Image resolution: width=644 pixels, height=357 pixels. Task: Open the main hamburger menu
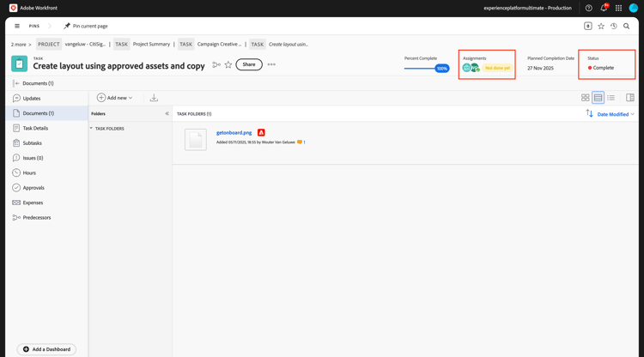coord(17,26)
